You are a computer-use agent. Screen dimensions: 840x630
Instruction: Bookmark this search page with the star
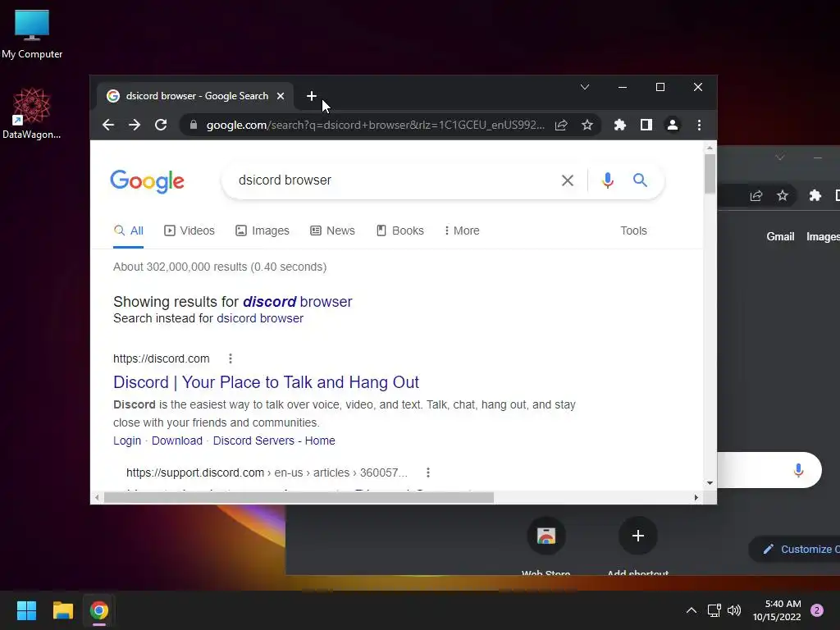tap(587, 125)
